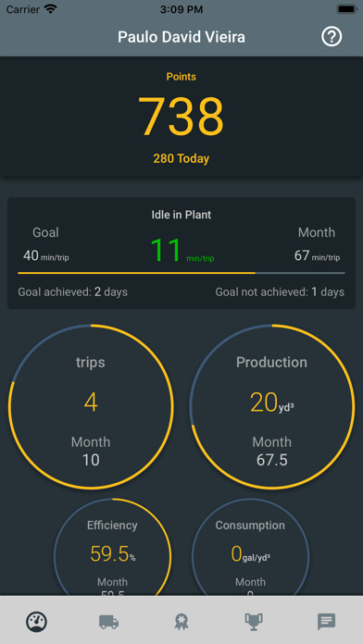This screenshot has width=363, height=644.
Task: Tap the battery indicator in status bar
Action: [347, 9]
